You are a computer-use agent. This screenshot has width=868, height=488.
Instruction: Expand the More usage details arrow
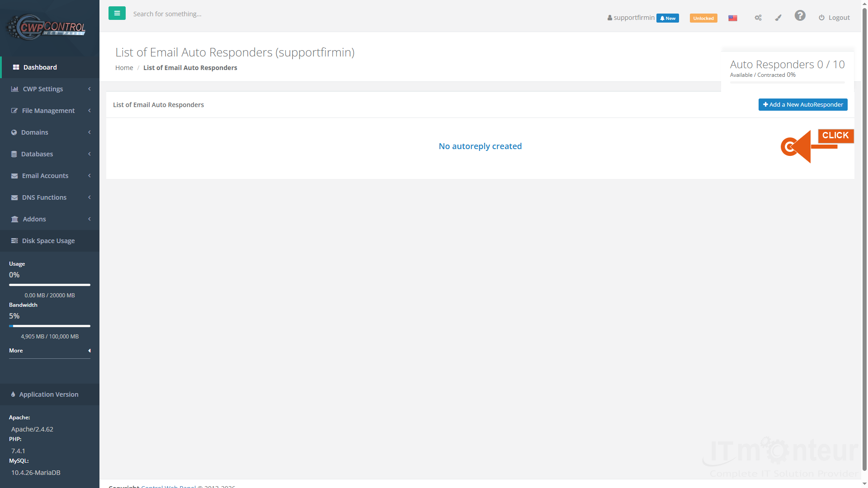point(90,351)
